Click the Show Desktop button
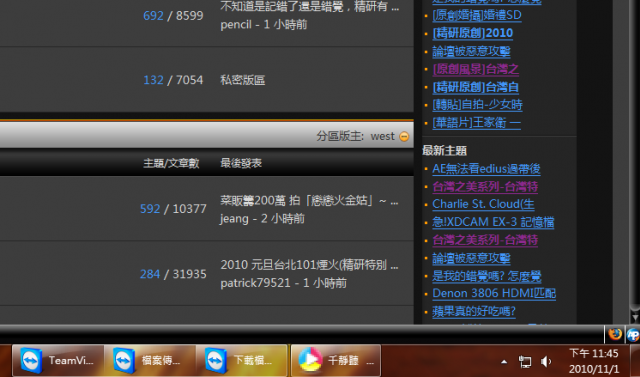 pos(635,361)
